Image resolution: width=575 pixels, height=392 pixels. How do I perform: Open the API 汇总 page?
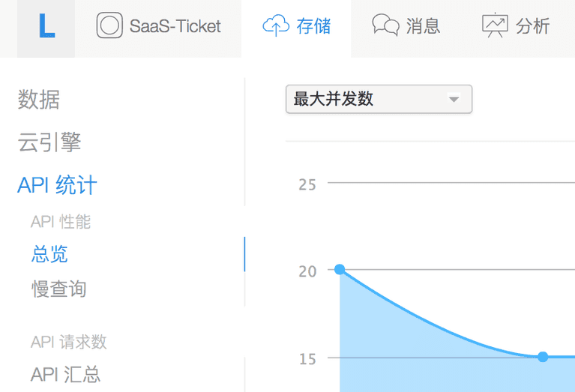click(x=66, y=375)
